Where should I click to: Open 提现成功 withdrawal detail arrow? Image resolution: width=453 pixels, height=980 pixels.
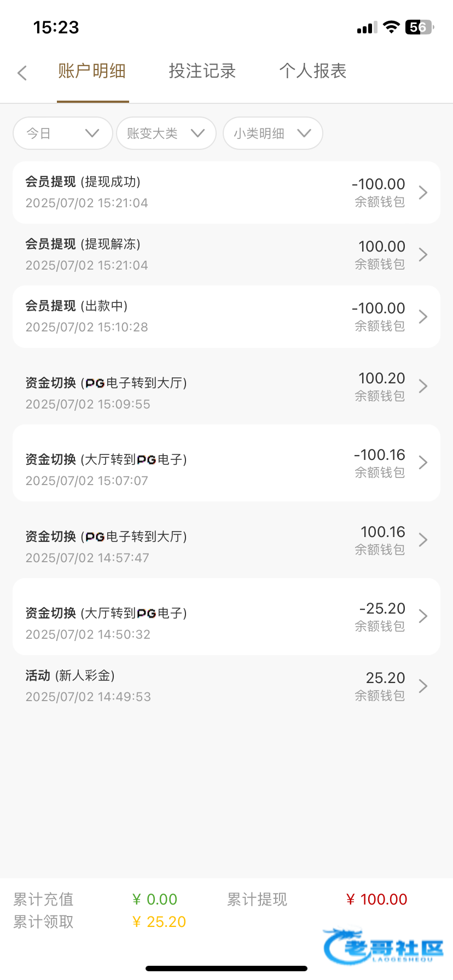click(422, 192)
